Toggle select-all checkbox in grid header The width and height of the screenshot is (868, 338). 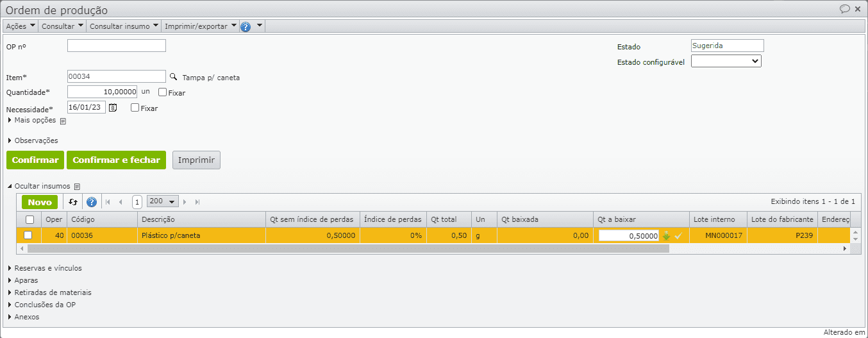(x=29, y=219)
